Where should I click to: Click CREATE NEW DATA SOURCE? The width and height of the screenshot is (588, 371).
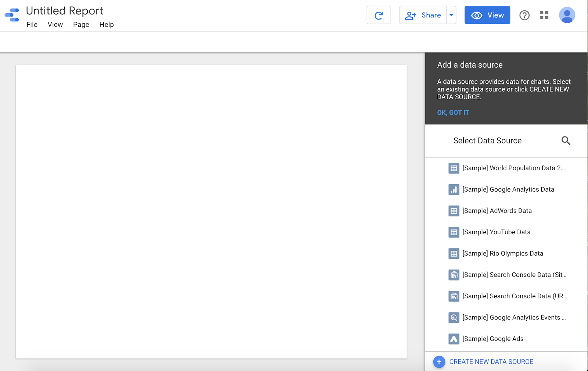[x=491, y=362]
